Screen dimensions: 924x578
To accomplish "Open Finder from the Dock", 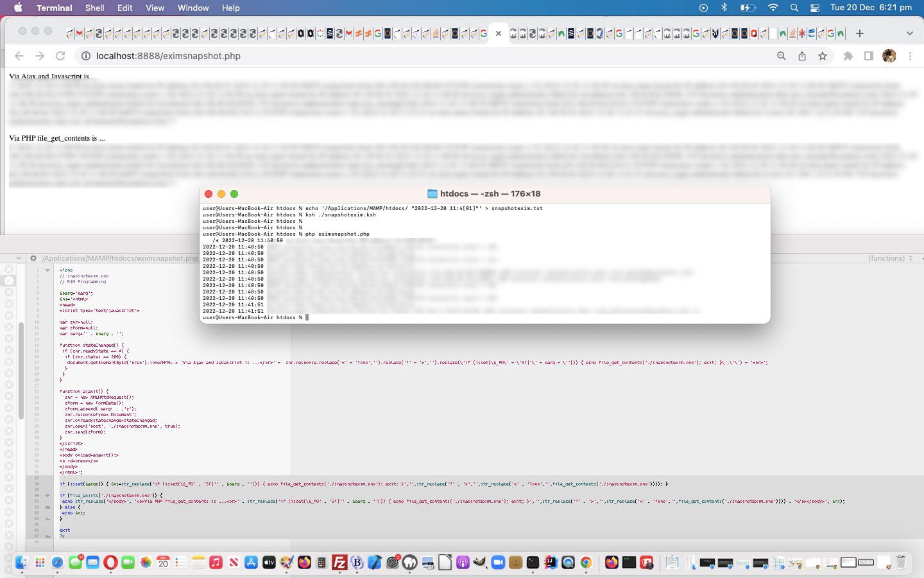I will [x=22, y=563].
